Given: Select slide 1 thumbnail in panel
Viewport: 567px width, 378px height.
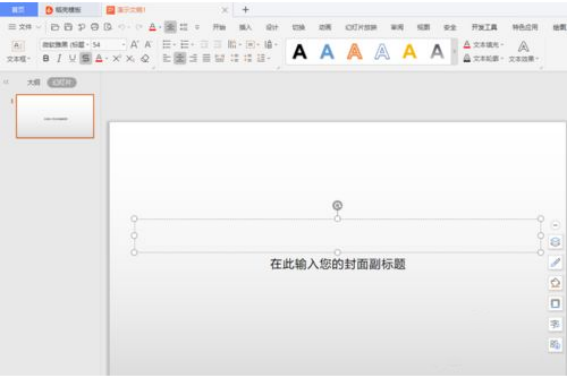Looking at the screenshot, I should [x=55, y=116].
